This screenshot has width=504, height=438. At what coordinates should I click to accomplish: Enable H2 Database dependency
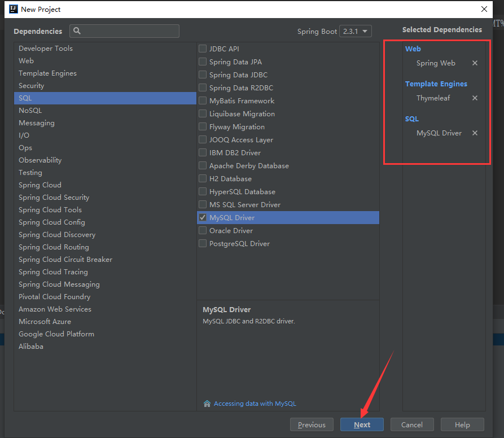point(203,179)
